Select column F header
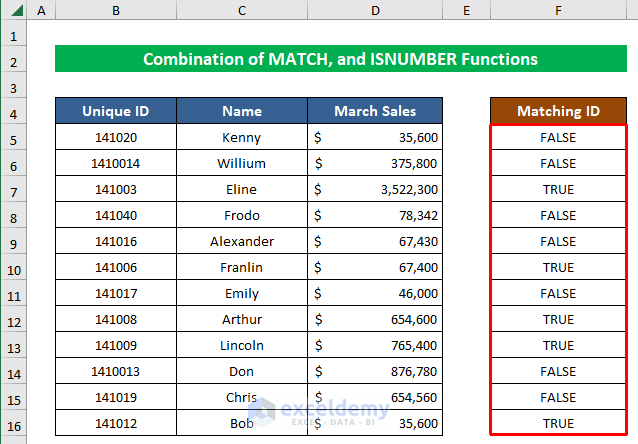Screen dimensions: 638x444 pos(558,10)
